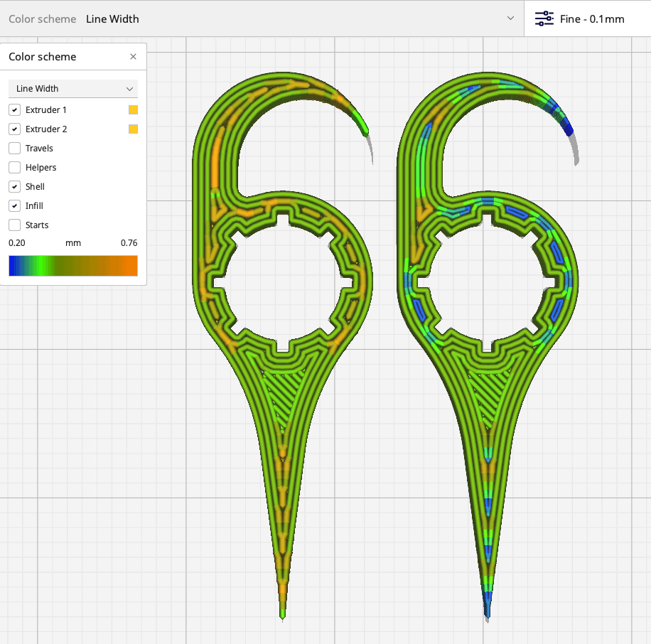Toggle the Infill checkbox off

coord(14,206)
